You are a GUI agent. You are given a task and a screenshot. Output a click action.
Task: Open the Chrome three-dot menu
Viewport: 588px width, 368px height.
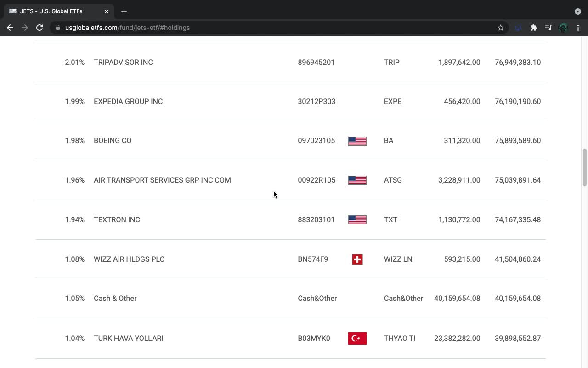click(x=578, y=28)
